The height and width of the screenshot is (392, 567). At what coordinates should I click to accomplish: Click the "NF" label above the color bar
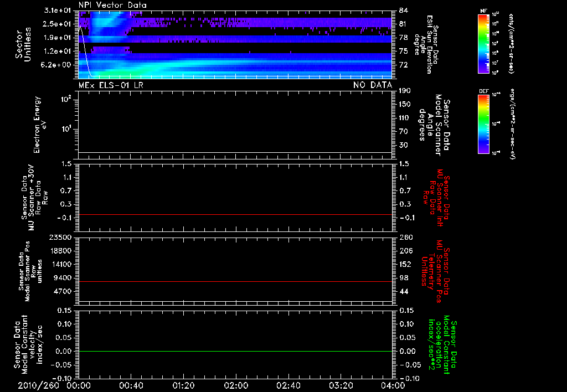pyautogui.click(x=484, y=11)
